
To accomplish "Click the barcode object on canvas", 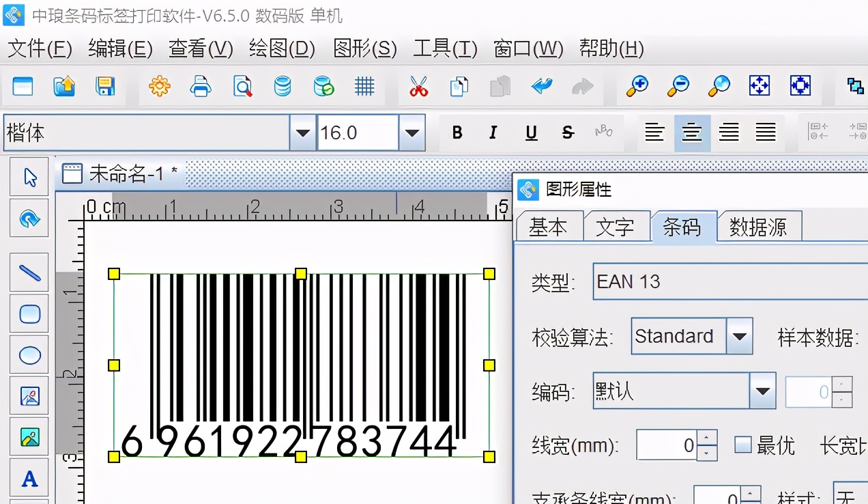I will 301,365.
